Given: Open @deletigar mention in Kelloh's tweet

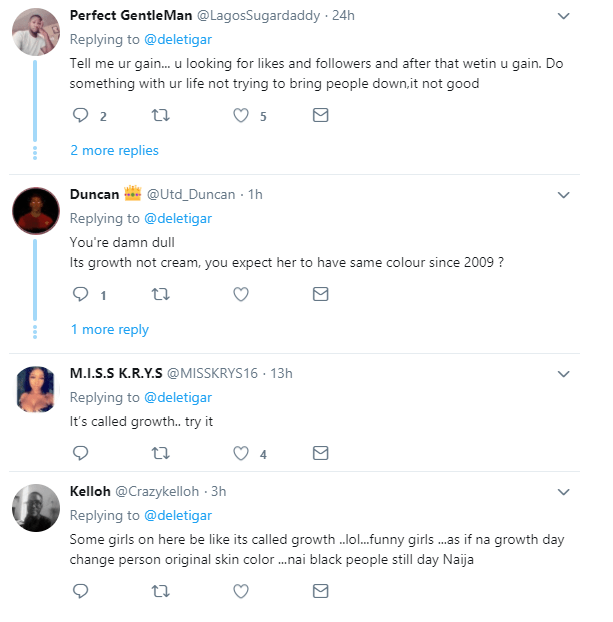Looking at the screenshot, I should pyautogui.click(x=177, y=516).
